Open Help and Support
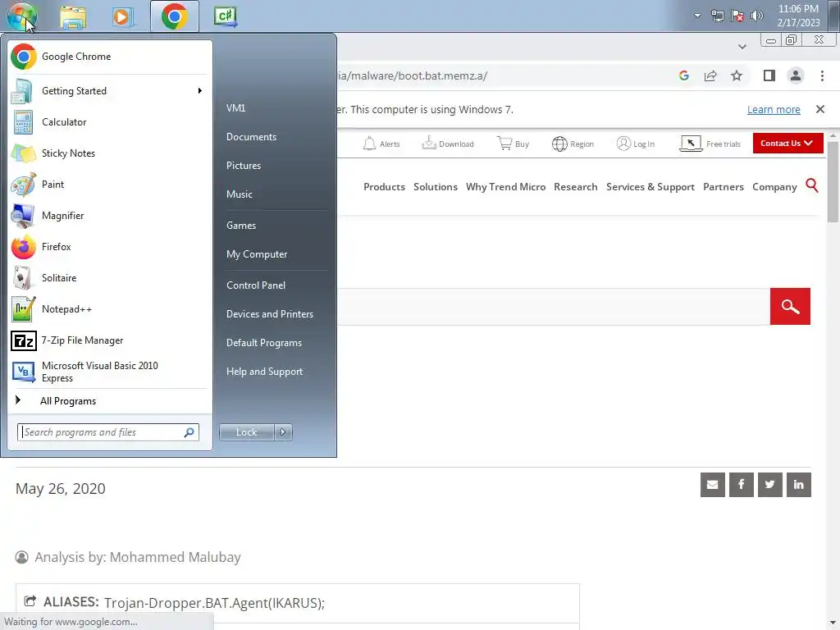The height and width of the screenshot is (630, 840). (x=264, y=372)
